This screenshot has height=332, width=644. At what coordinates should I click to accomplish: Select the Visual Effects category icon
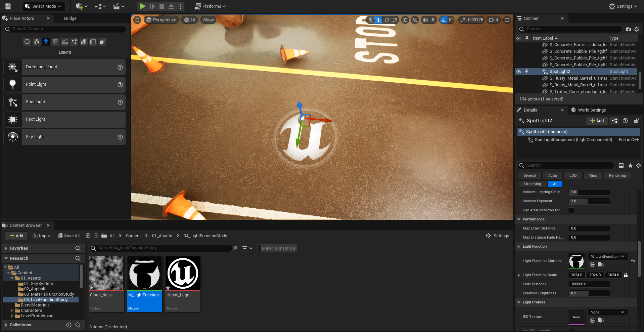coord(74,42)
